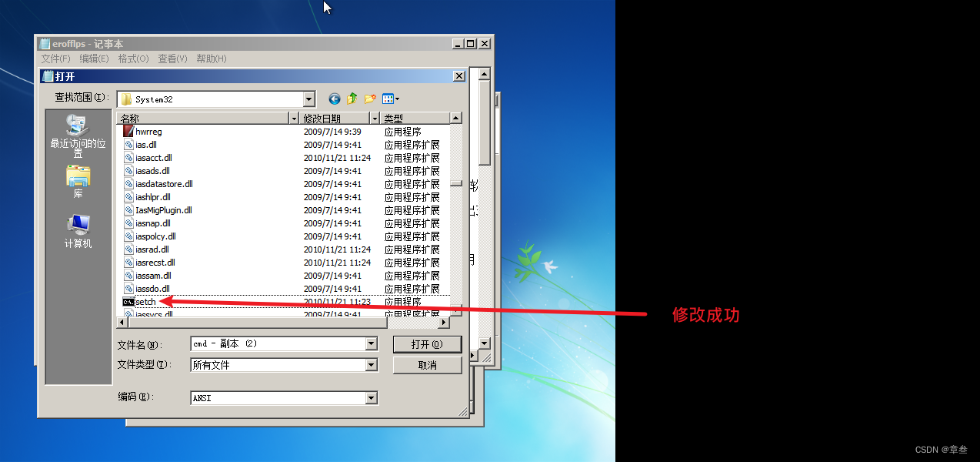Select the IasMigPlugin.dll file icon
Image resolution: width=980 pixels, height=462 pixels.
click(x=128, y=210)
